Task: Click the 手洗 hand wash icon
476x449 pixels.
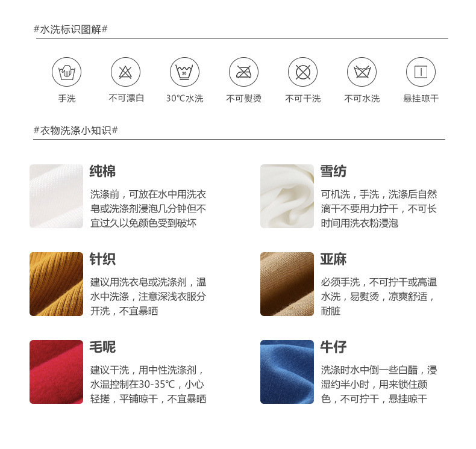Action: pos(66,72)
